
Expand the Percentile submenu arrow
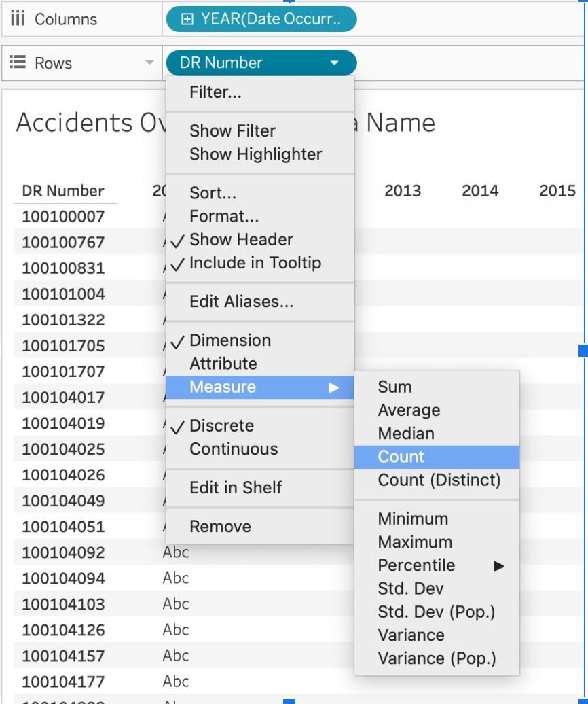point(498,566)
